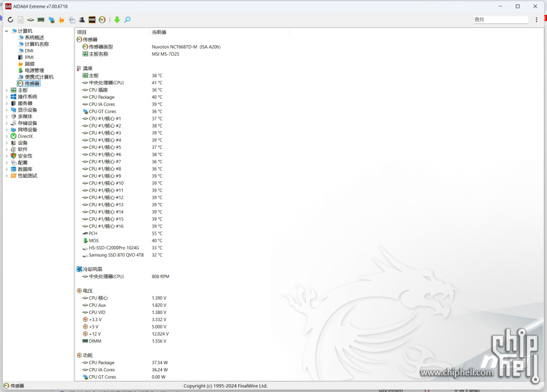Click the 冷却风扇 group header

(x=89, y=269)
